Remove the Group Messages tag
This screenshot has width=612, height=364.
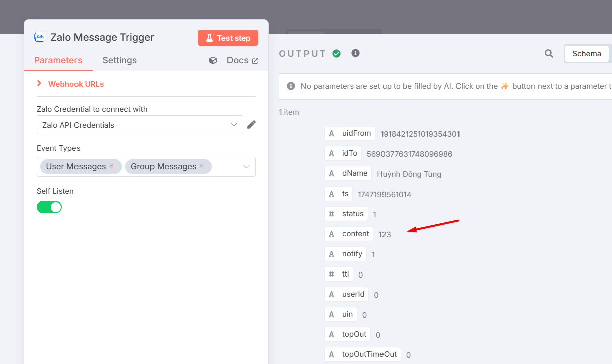[x=201, y=166]
